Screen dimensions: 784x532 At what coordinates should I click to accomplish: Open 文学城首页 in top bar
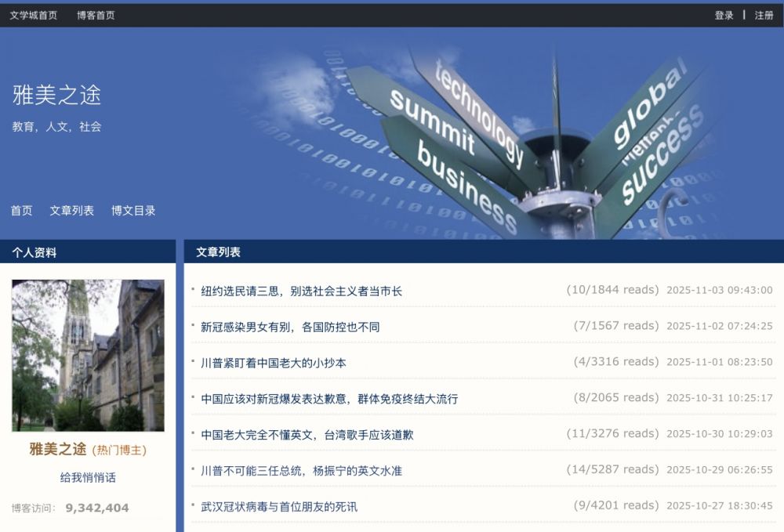pos(33,15)
